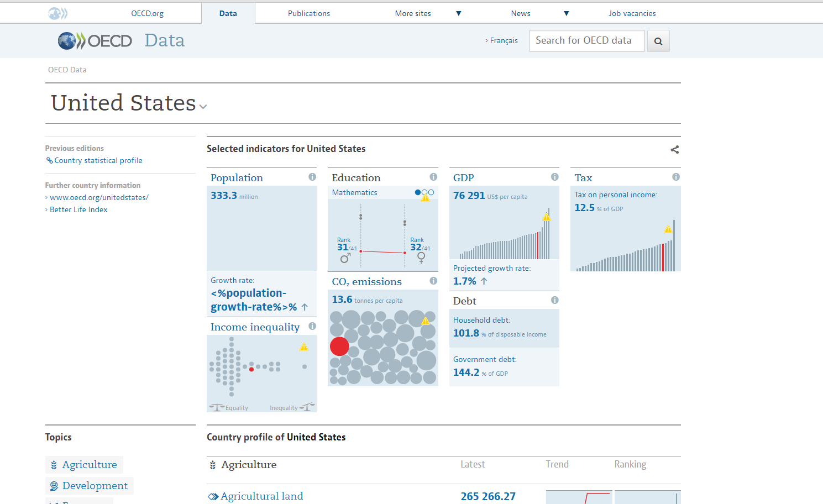Viewport: 823px width, 504px height.
Task: Switch to the Publications tab
Action: 308,13
